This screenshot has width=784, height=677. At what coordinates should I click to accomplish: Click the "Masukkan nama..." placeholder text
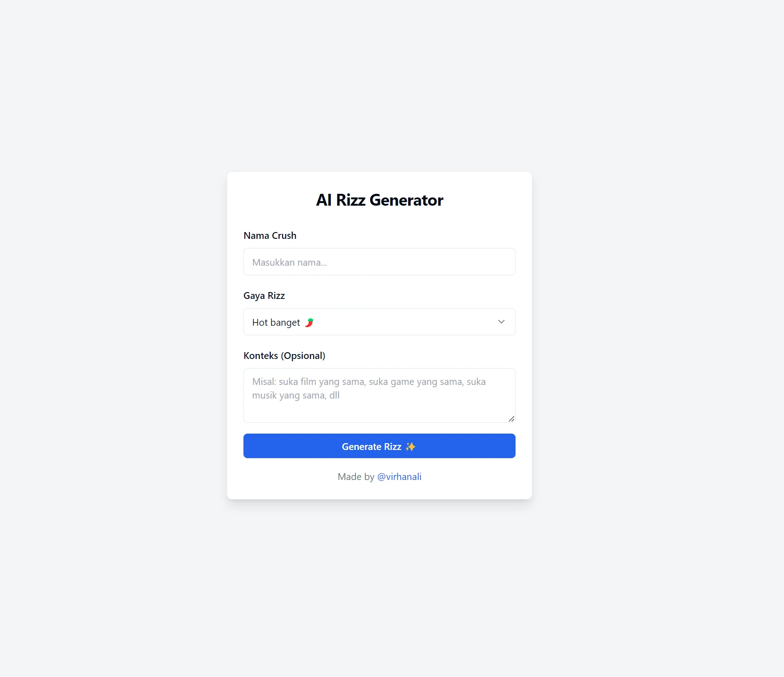pyautogui.click(x=289, y=263)
